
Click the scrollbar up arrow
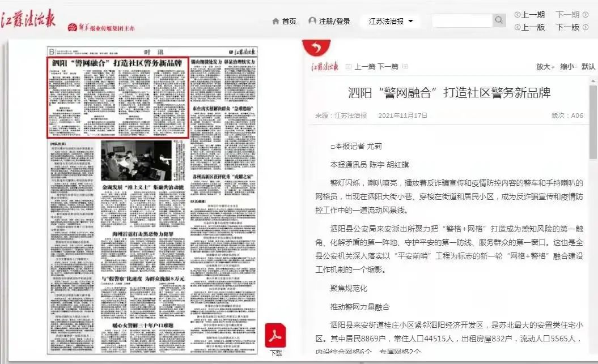(593, 81)
